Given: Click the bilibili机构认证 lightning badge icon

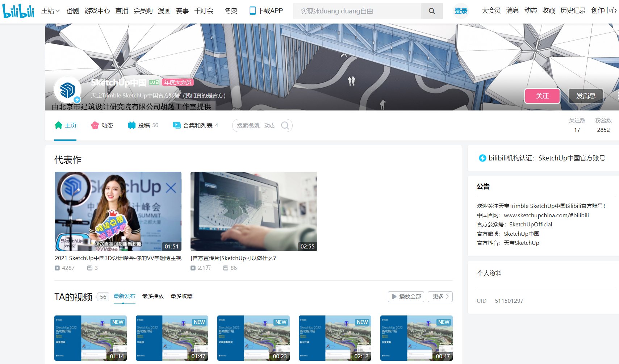Looking at the screenshot, I should tap(482, 158).
